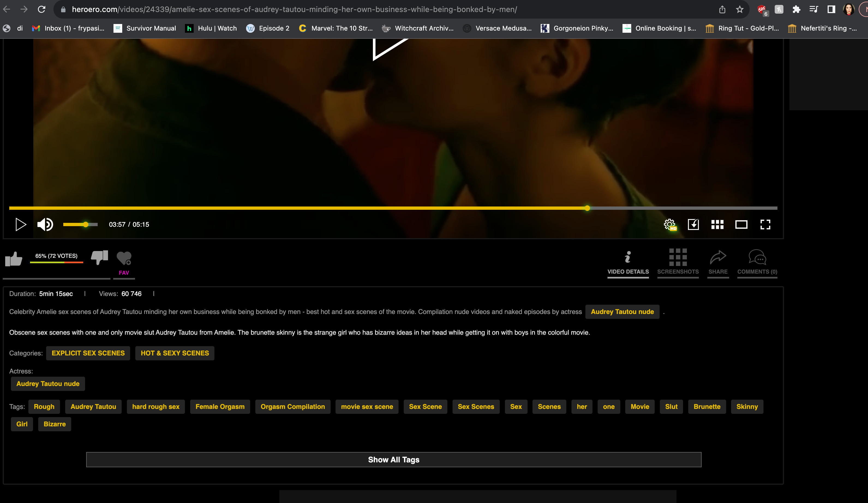Open the Hulu | Watch bookmark
Viewport: 868px width, 503px height.
click(x=211, y=28)
